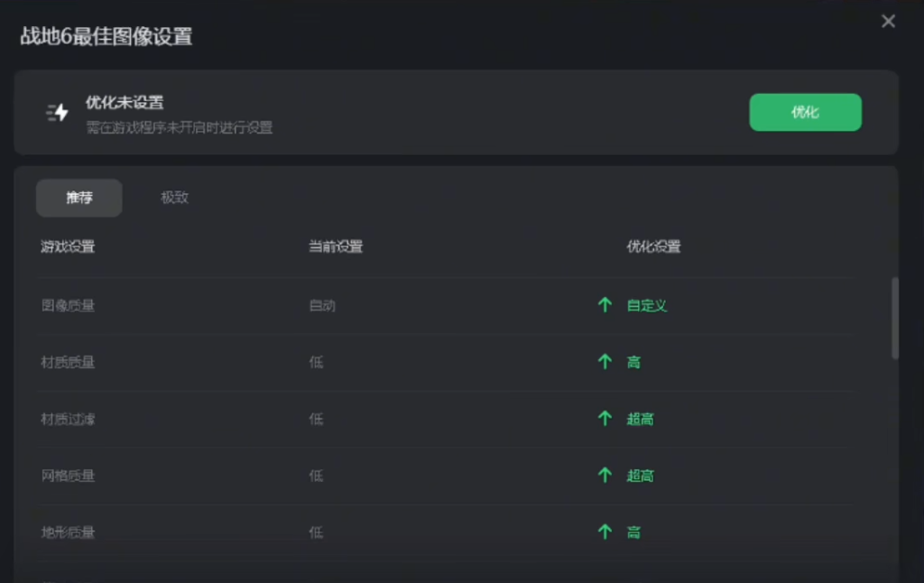Select the 超高 optimized value for 网格质量
The height and width of the screenshot is (583, 924).
click(x=640, y=476)
